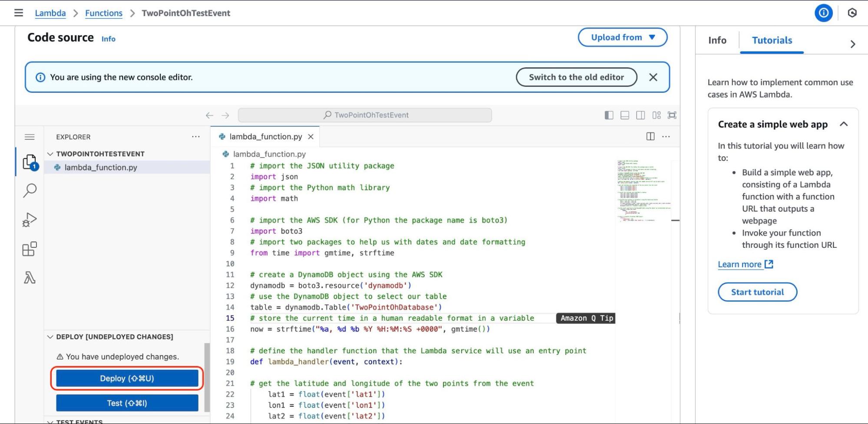Click the Python icon in the breadcrumb
This screenshot has width=868, height=424.
225,154
